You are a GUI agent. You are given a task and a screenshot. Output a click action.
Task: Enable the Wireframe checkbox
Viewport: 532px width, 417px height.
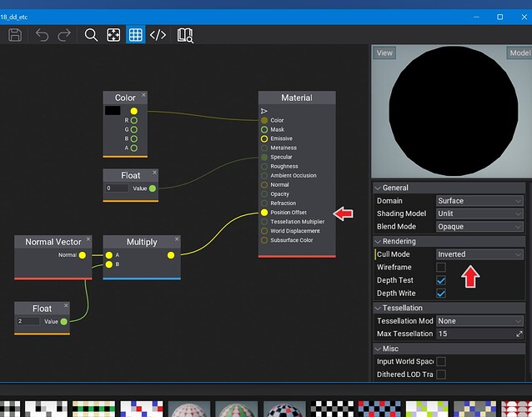[441, 268]
